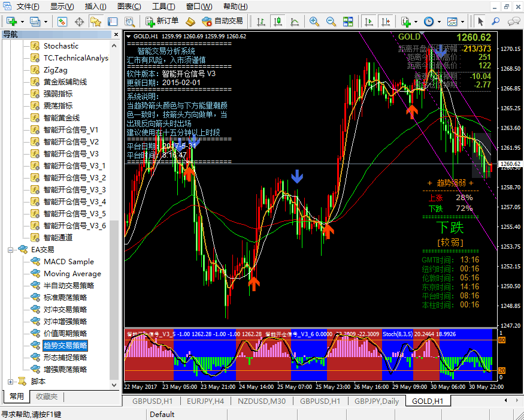524x420 pixels.
Task: Collapse the EA交易 tree node
Action: tap(11, 250)
